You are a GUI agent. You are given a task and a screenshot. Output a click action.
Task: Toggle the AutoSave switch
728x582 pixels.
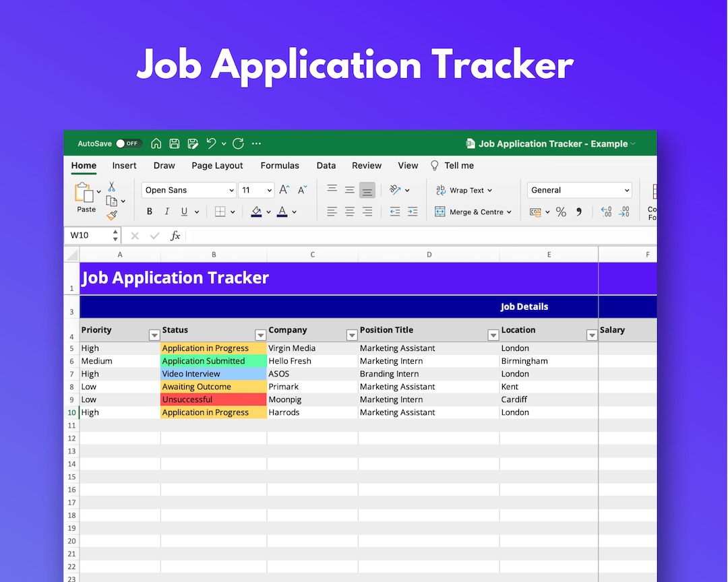(129, 143)
